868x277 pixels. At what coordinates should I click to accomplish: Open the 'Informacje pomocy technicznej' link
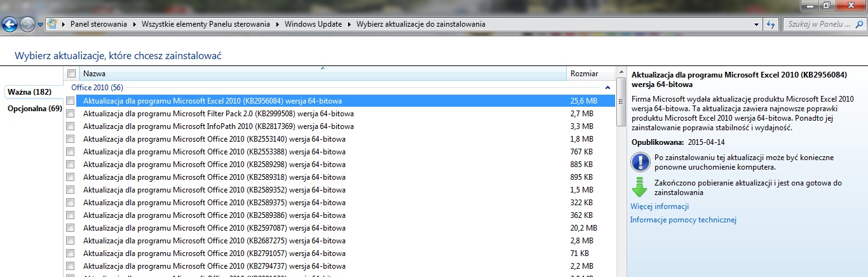click(x=683, y=220)
